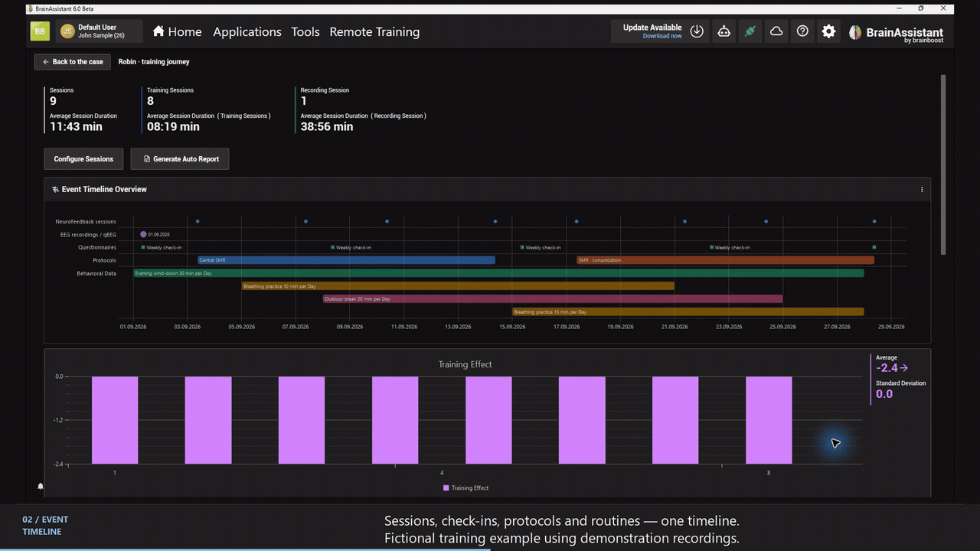The image size is (980, 551).
Task: Select the 01.09.2026 EEG recording marker
Action: point(143,234)
